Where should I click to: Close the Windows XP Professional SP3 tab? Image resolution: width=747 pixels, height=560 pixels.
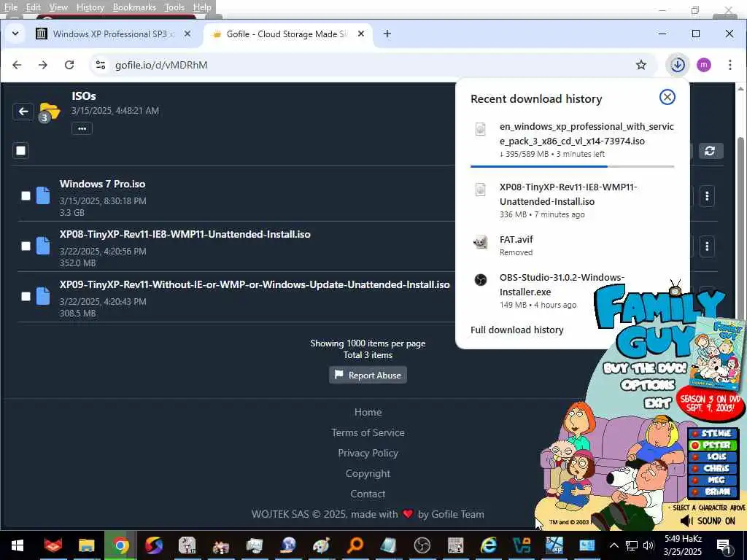coord(187,34)
